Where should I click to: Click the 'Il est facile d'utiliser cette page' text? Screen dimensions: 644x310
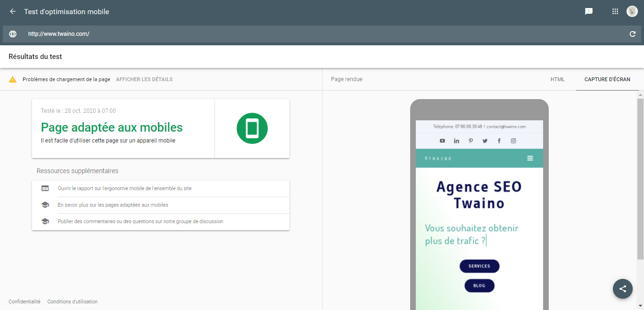coord(108,141)
